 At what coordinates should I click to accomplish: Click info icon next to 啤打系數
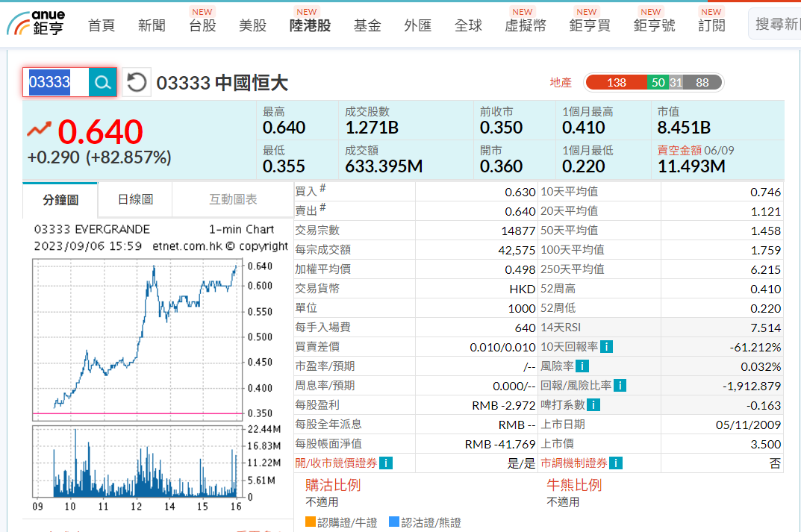tap(593, 405)
